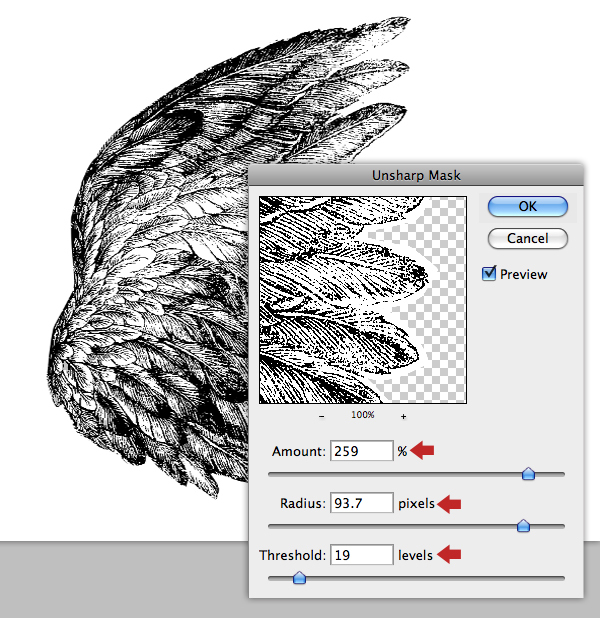Viewport: 600px width, 618px height.
Task: Cancel the Unsharp Mask dialog
Action: pos(527,238)
